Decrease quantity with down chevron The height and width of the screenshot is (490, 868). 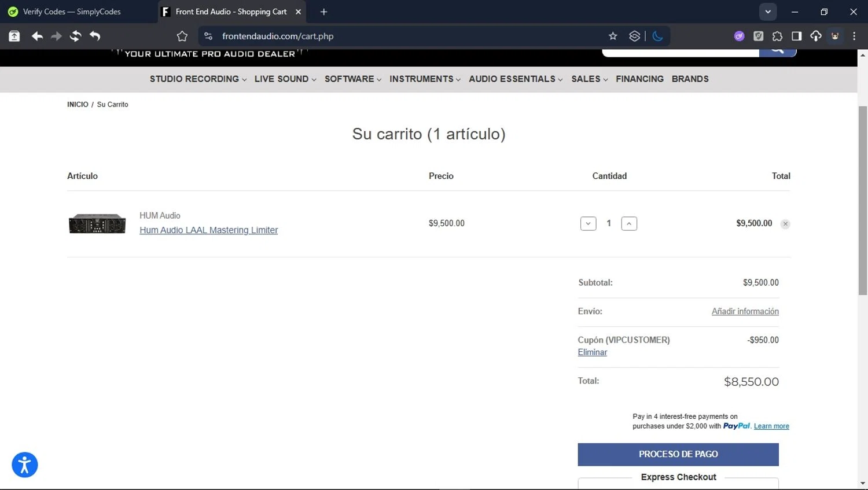point(589,223)
